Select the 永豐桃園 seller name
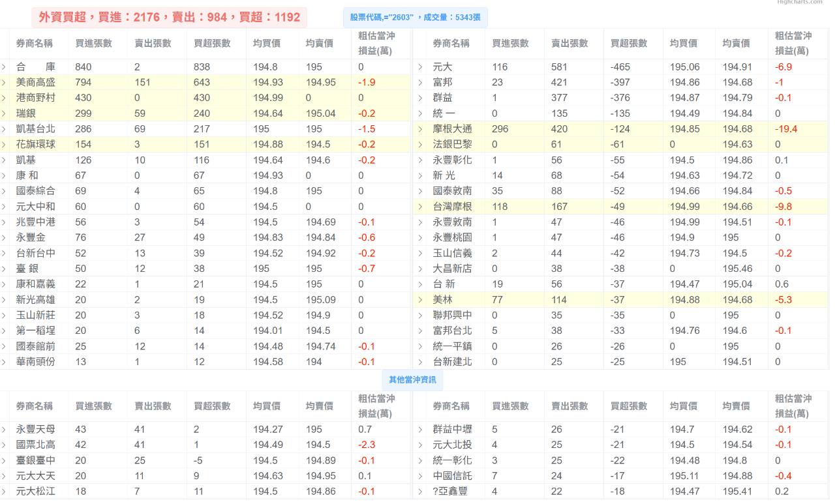Viewport: 835px width, 504px height. 453,238
